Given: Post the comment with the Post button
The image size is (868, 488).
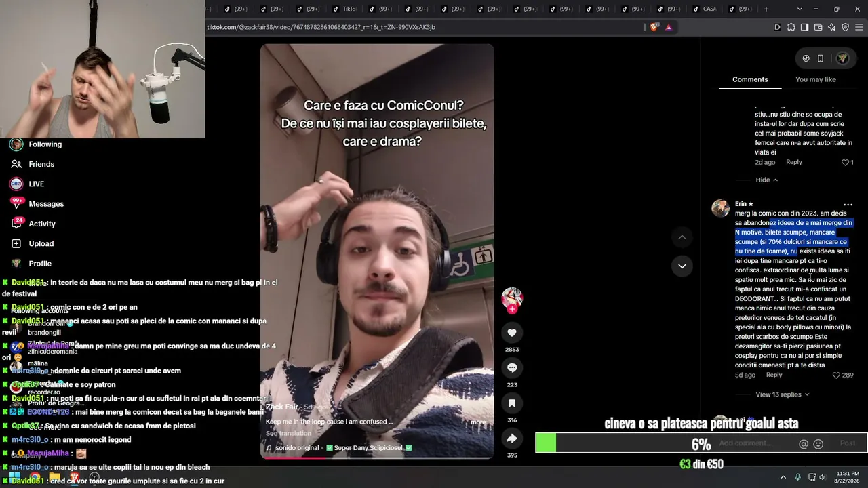Looking at the screenshot, I should [848, 443].
